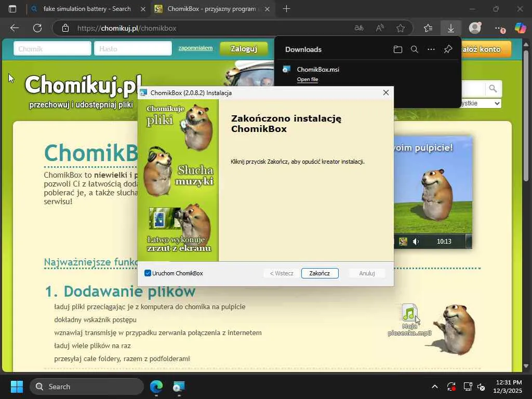Image resolution: width=532 pixels, height=399 pixels.
Task: Close the fake simulation battery tab
Action: click(x=143, y=9)
